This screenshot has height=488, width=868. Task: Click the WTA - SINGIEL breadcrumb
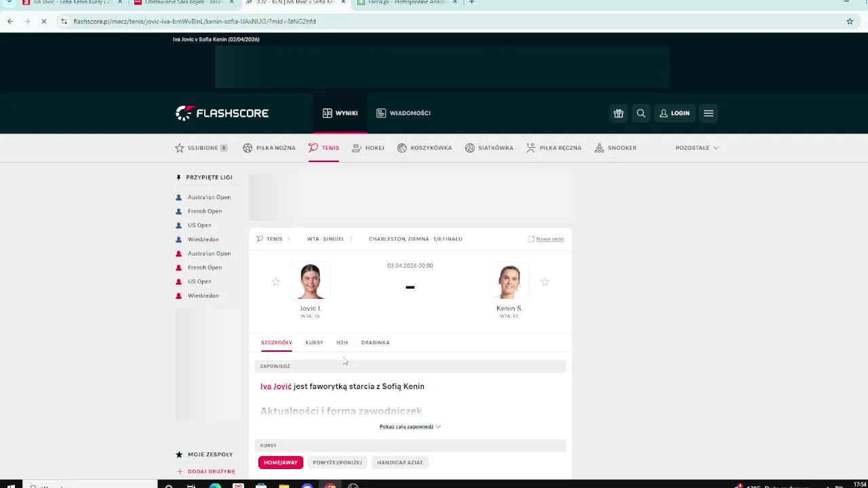(325, 239)
